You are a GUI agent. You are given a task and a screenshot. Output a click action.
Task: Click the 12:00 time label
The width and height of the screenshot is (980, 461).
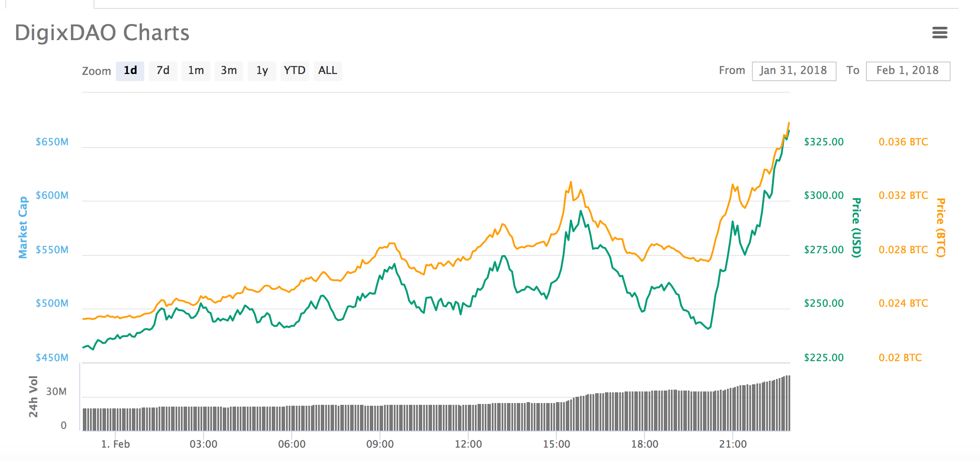(x=468, y=444)
